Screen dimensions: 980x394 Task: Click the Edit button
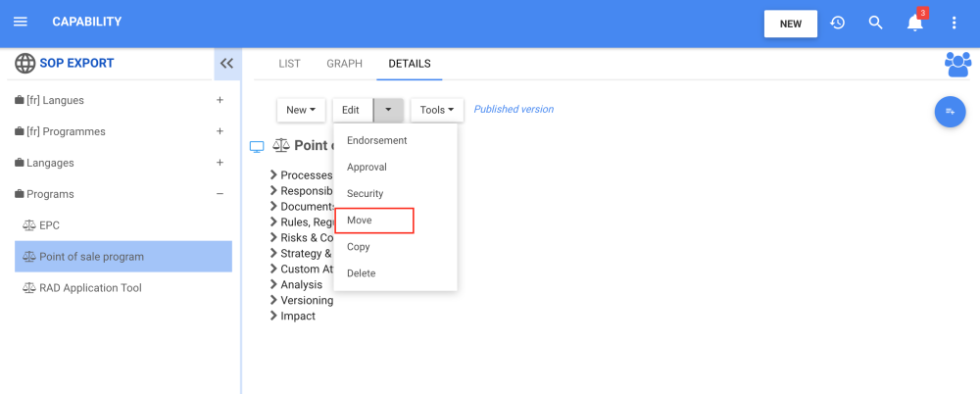pos(351,110)
